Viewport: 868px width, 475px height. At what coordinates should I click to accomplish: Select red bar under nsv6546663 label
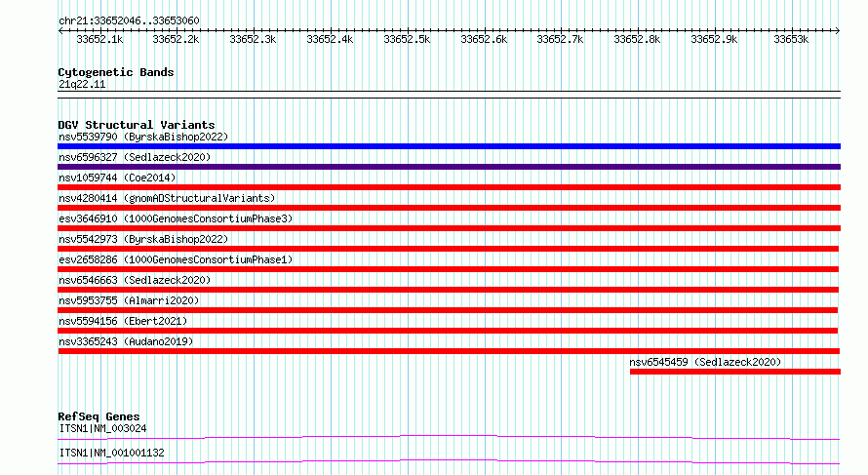point(449,290)
